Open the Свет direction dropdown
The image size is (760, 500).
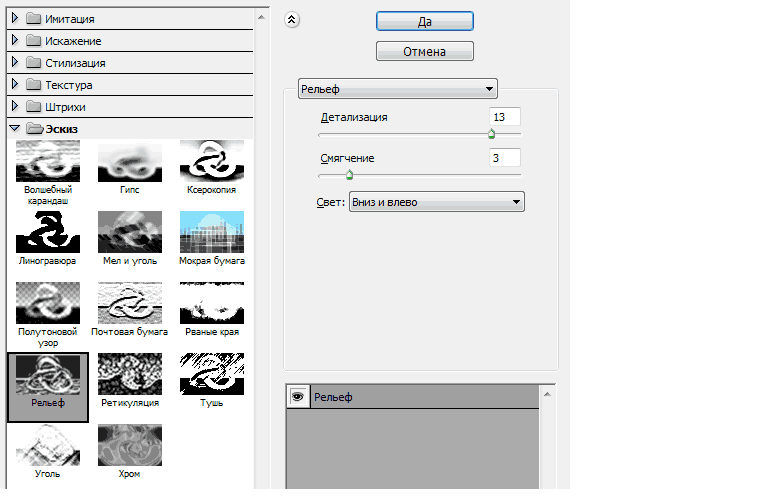436,203
